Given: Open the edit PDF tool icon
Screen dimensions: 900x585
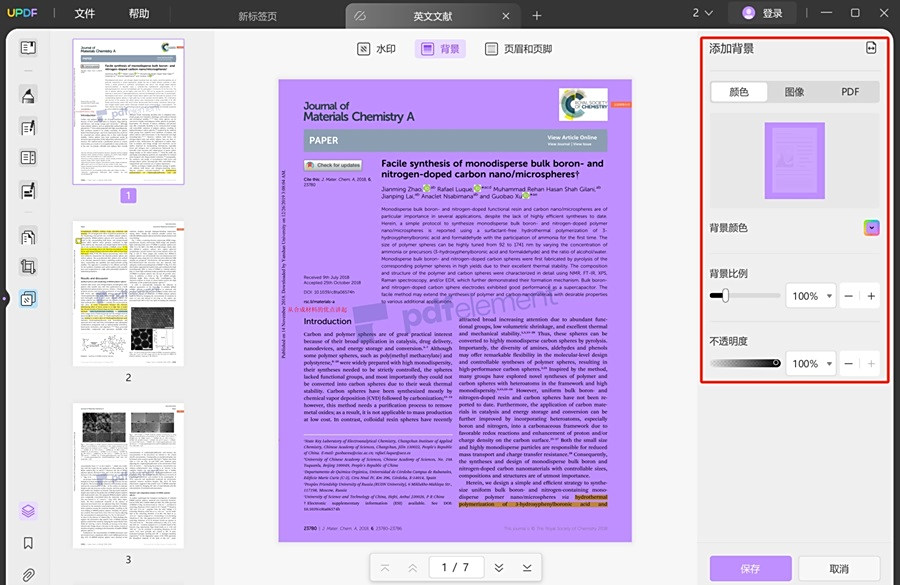Looking at the screenshot, I should click(x=28, y=127).
